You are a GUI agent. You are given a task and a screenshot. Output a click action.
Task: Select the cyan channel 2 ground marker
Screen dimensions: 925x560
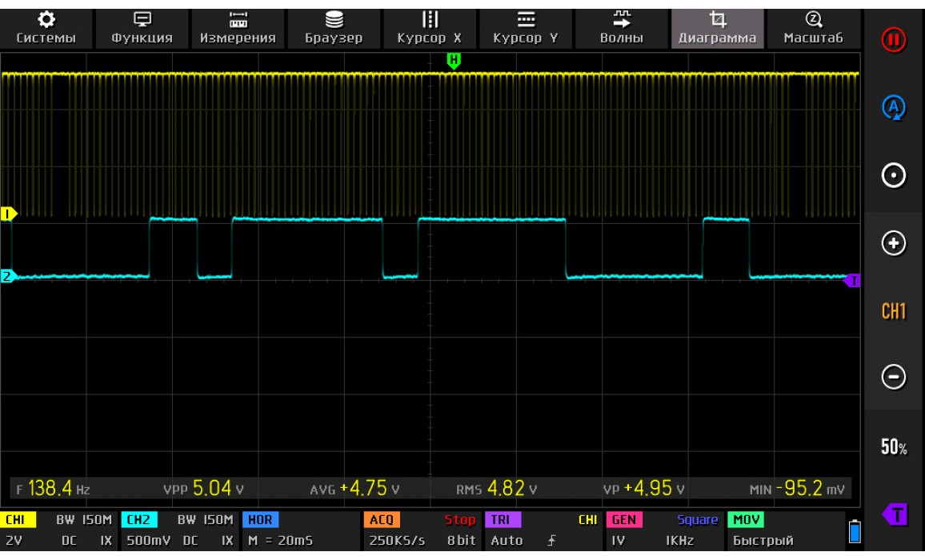pyautogui.click(x=9, y=277)
